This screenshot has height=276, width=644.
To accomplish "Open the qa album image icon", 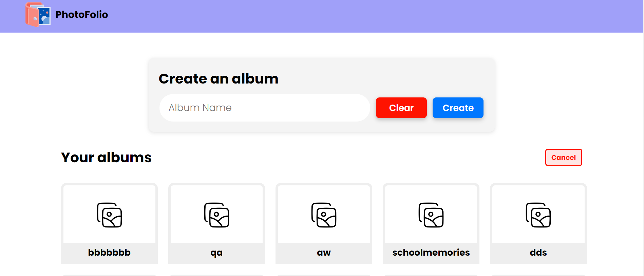I will pos(216,215).
